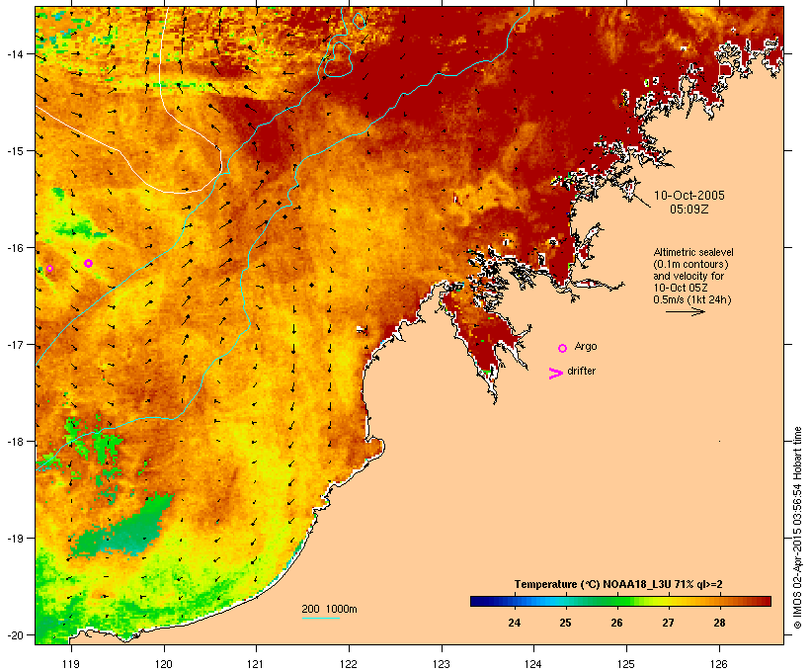Click the '(0.1m contours)' text

click(x=690, y=264)
